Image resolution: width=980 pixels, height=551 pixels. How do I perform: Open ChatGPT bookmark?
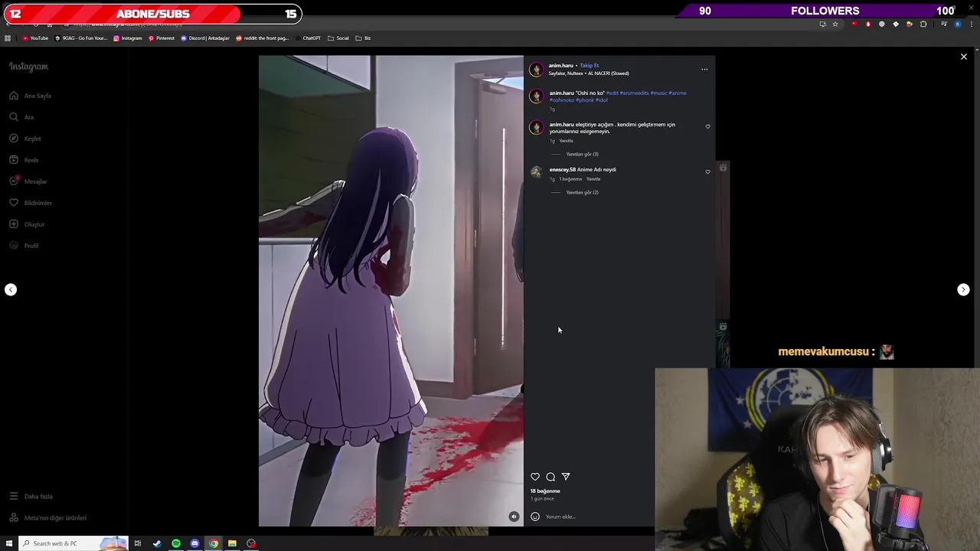click(308, 38)
